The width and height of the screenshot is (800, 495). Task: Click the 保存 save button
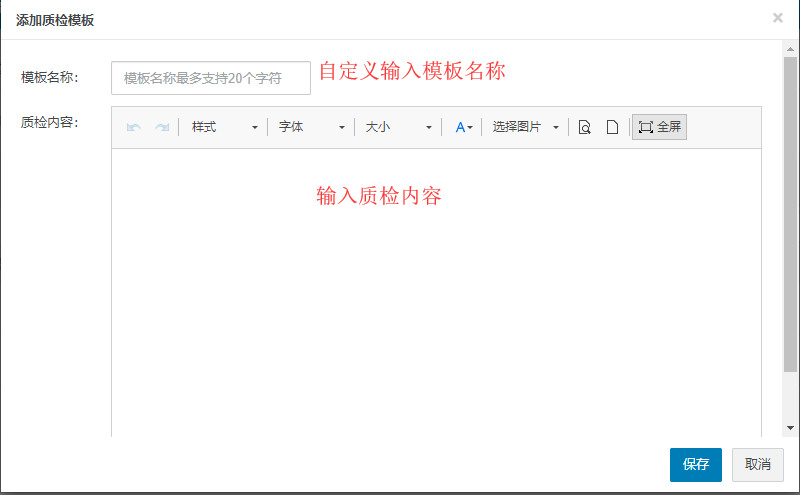coord(695,464)
